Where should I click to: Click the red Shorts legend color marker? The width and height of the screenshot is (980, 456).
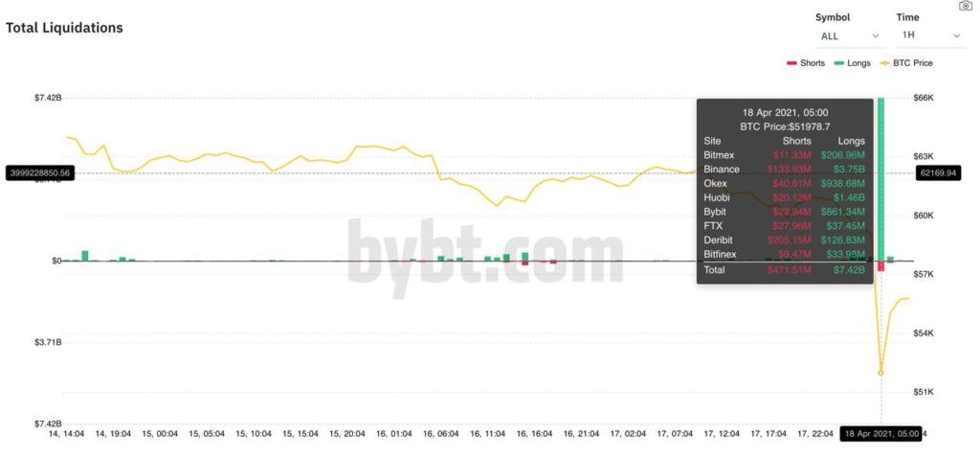click(791, 63)
